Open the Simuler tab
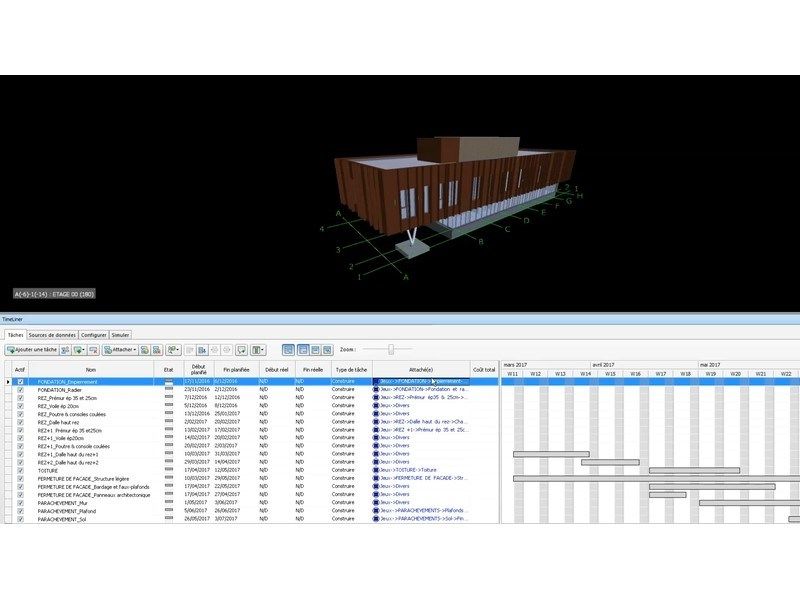Screen dimensions: 800x600 (x=120, y=335)
